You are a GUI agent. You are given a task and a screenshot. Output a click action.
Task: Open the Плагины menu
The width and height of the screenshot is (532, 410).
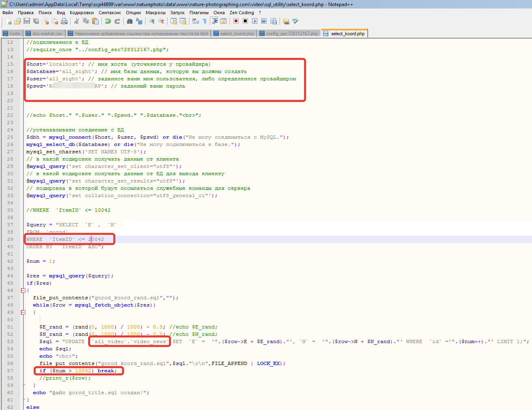199,13
